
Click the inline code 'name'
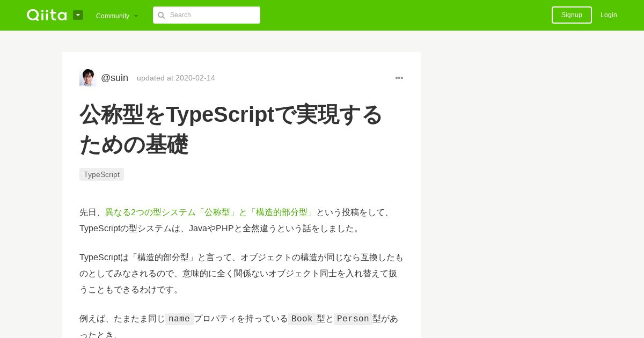pyautogui.click(x=179, y=319)
